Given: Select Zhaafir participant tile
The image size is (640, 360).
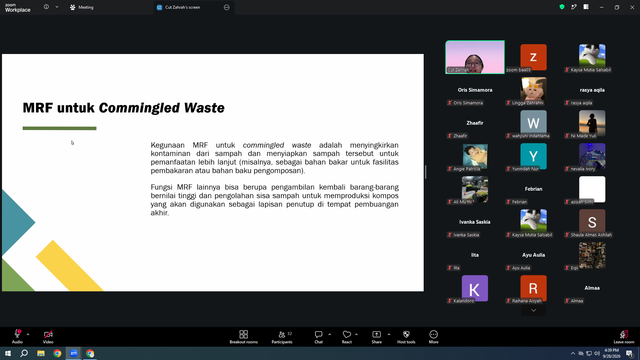Looking at the screenshot, I should point(475,123).
